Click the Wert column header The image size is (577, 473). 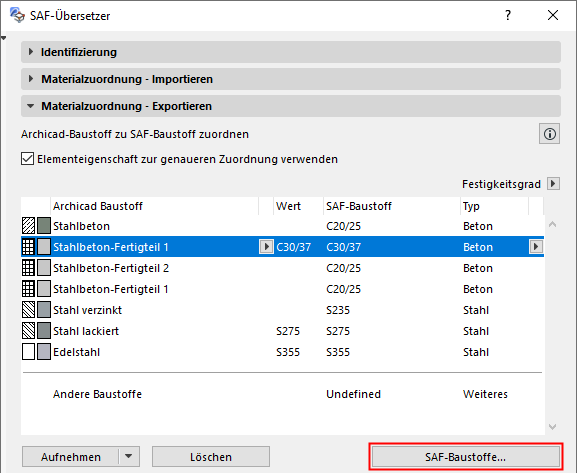click(298, 206)
